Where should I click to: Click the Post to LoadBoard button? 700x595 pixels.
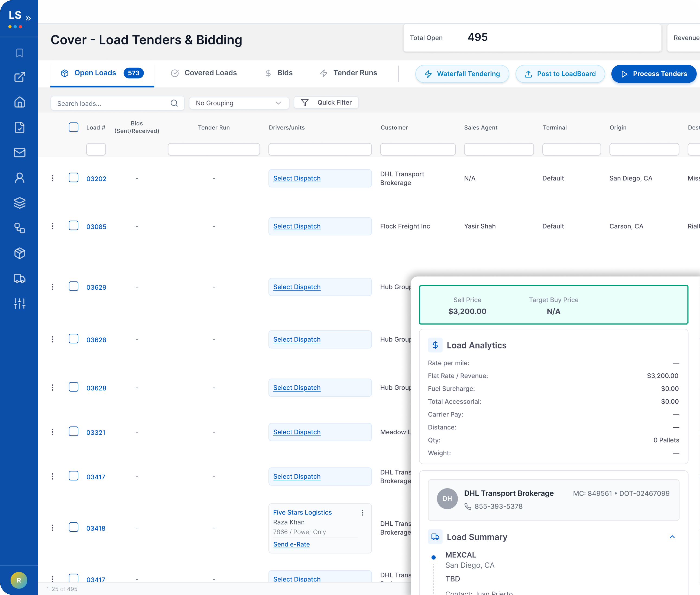pyautogui.click(x=560, y=74)
